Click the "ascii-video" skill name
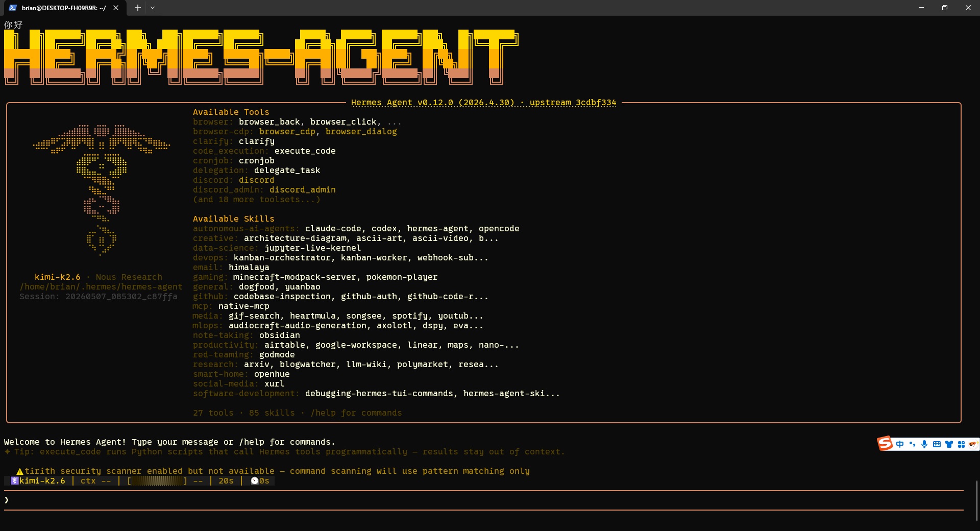This screenshot has width=980, height=531. 440,238
